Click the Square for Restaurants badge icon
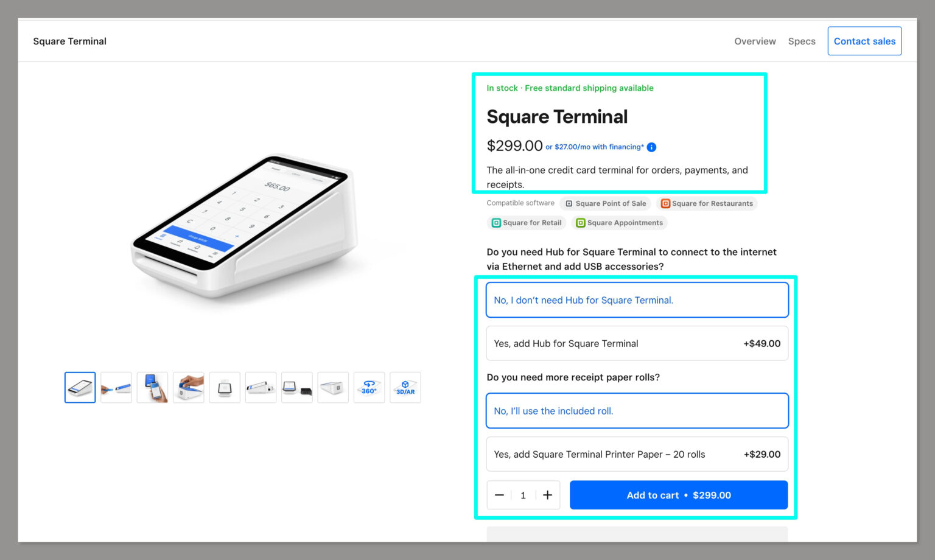The height and width of the screenshot is (560, 935). [665, 203]
